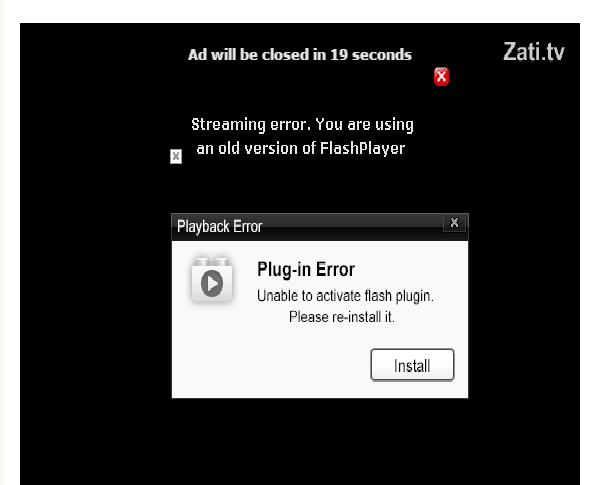Select the Playback Error title bar
614x485 pixels.
(320, 227)
